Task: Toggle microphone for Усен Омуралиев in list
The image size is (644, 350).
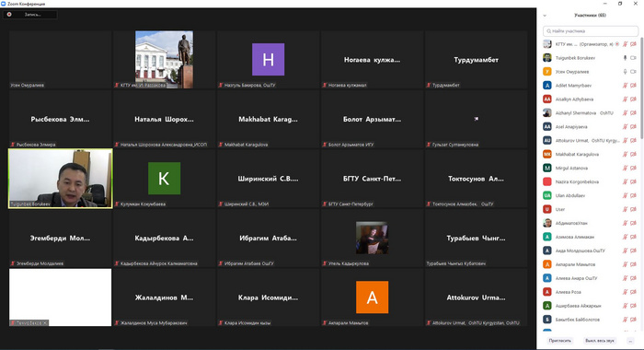Action: pyautogui.click(x=625, y=72)
